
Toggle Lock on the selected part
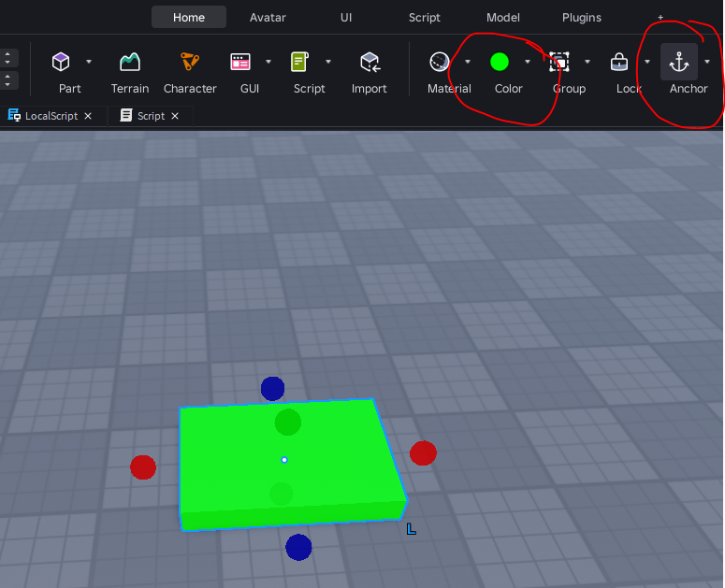tap(619, 62)
